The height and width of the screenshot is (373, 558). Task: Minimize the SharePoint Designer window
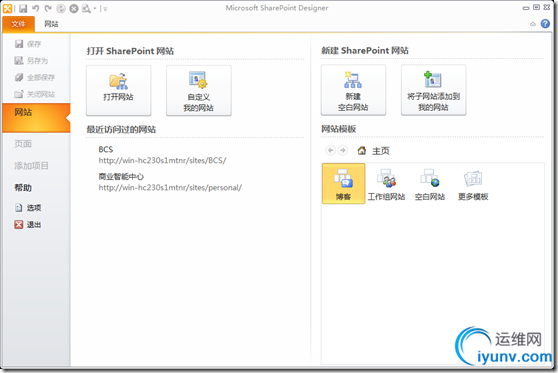526,8
